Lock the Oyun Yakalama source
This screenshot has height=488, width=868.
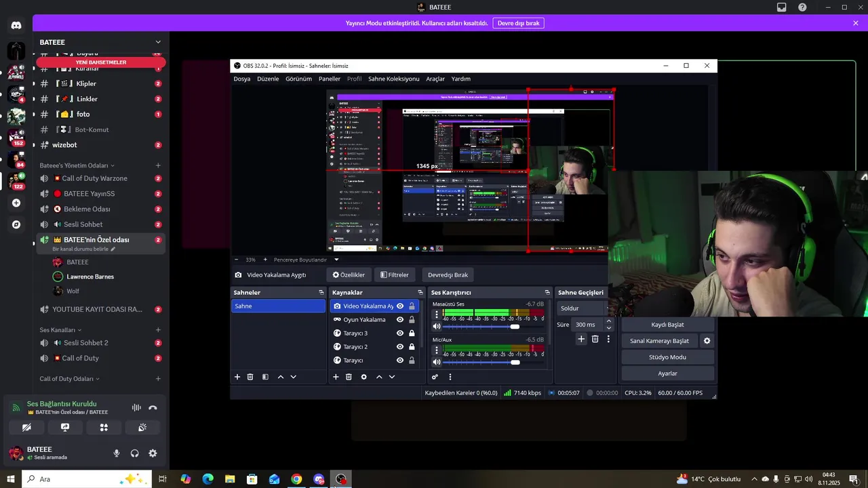point(412,320)
